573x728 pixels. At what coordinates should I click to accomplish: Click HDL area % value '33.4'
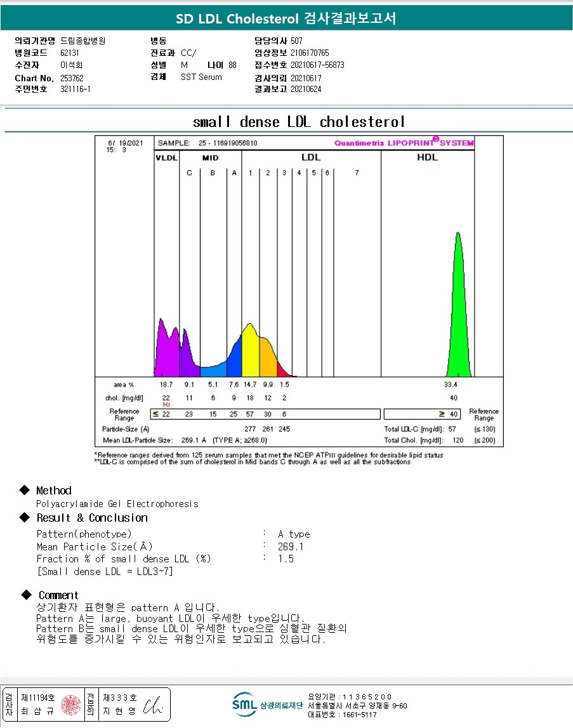click(451, 385)
